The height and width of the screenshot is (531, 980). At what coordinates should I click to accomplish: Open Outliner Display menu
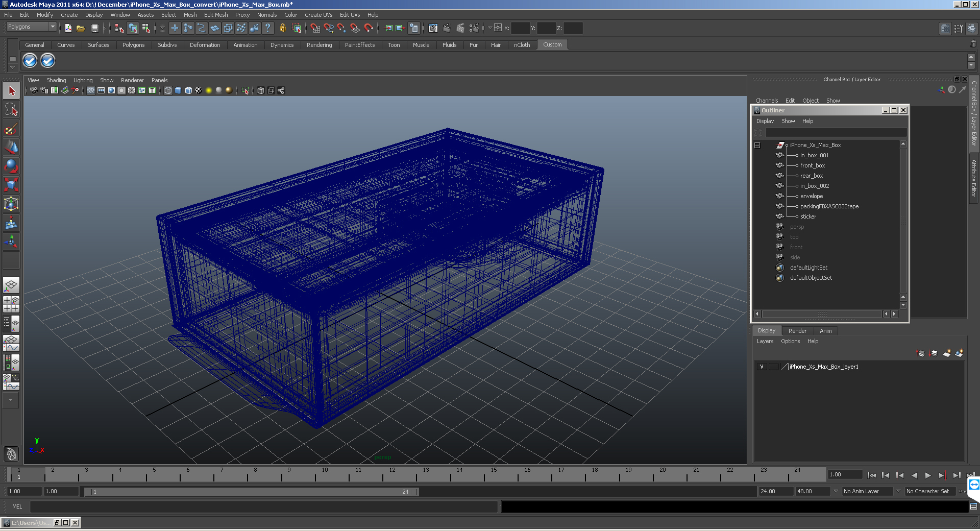765,121
